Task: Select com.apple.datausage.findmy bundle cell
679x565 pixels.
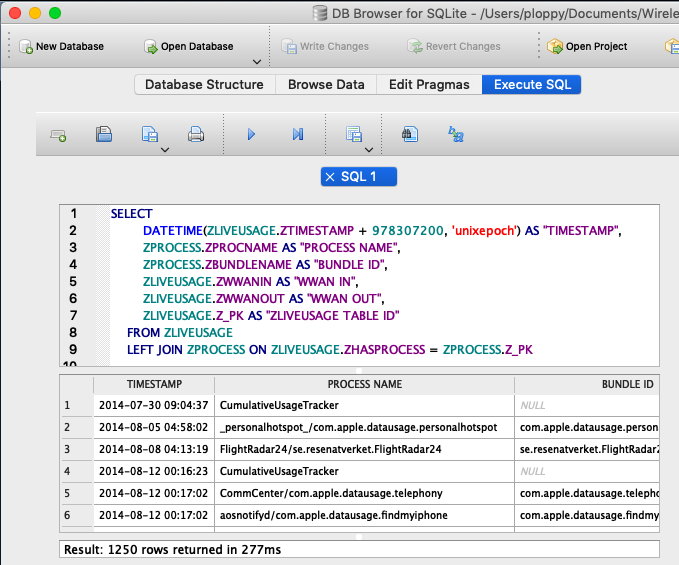Action: click(x=587, y=515)
